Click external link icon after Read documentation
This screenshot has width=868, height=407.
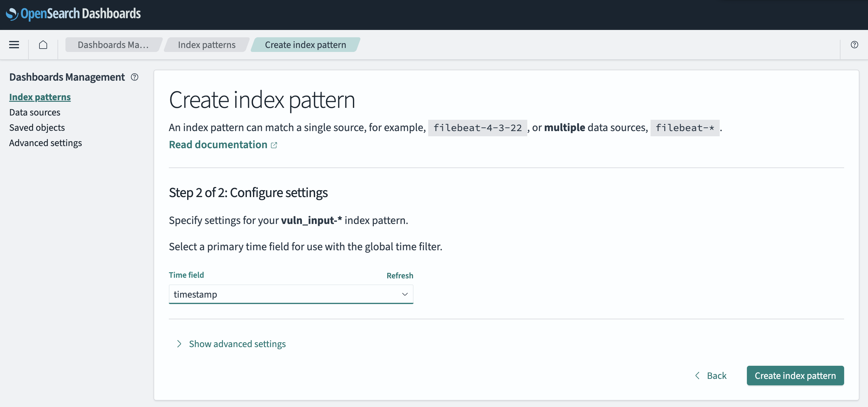pyautogui.click(x=274, y=145)
